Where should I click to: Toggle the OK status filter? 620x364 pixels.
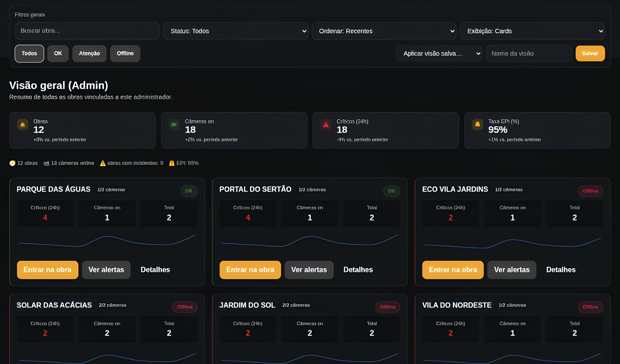(x=58, y=53)
